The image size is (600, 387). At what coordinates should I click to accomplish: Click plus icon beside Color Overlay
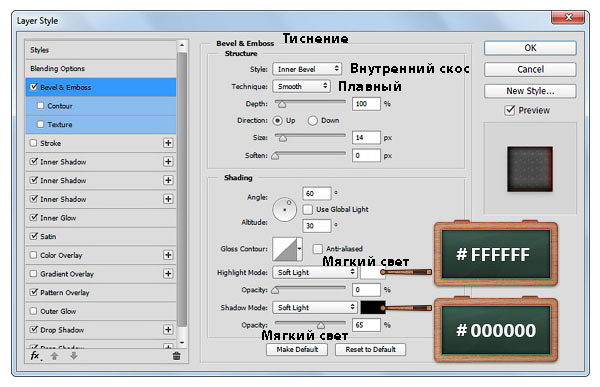pyautogui.click(x=168, y=255)
